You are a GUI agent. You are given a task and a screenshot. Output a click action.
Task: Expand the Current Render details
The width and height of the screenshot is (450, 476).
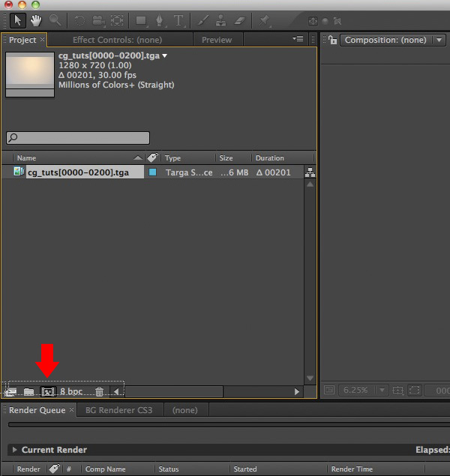point(14,450)
